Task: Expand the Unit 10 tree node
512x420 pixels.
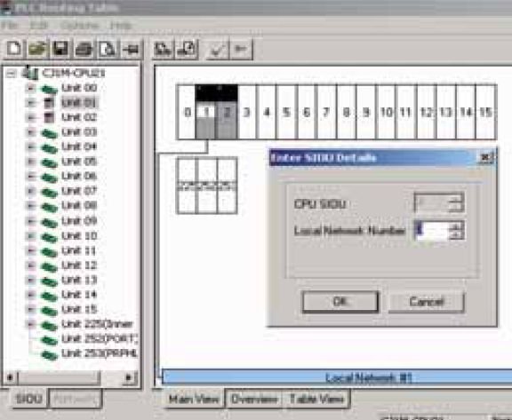Action: coord(31,236)
